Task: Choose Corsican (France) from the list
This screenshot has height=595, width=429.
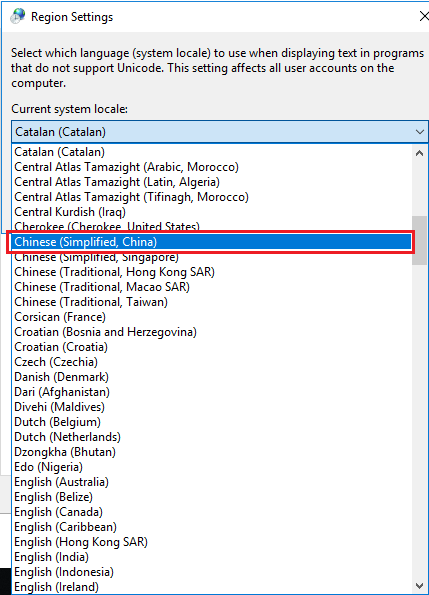Action: pos(212,317)
